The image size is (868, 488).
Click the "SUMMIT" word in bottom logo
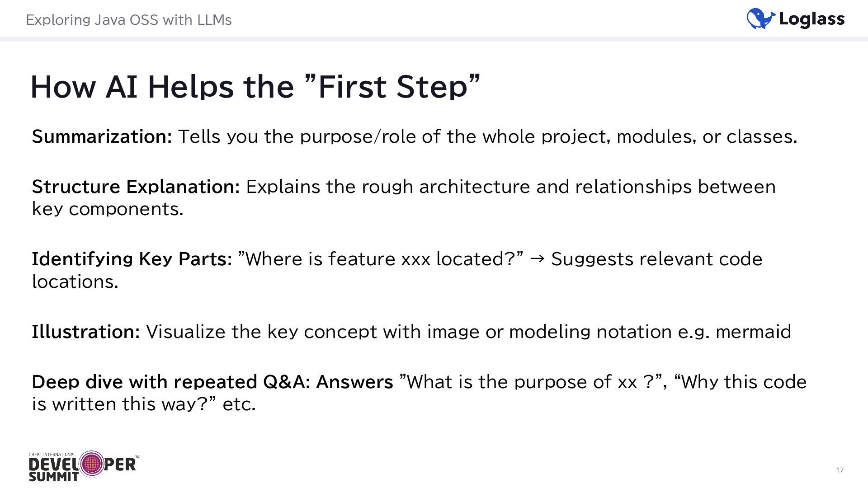click(x=54, y=477)
